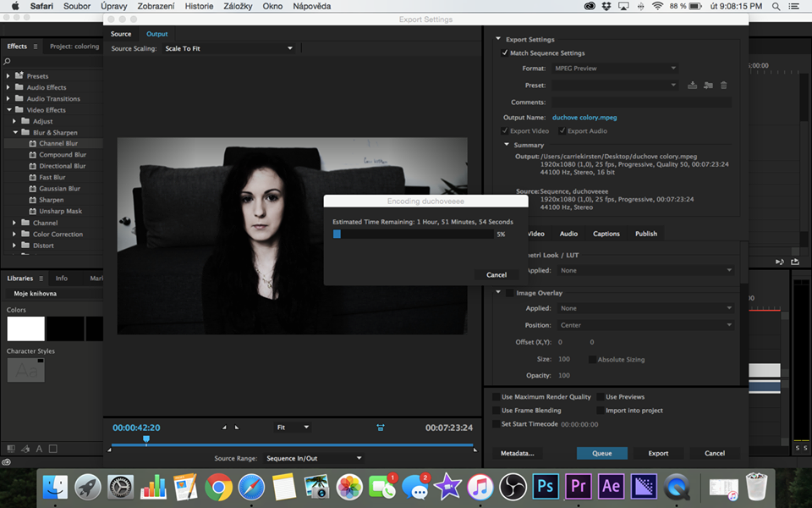
Task: Open the Source Scaling dropdown
Action: [228, 48]
